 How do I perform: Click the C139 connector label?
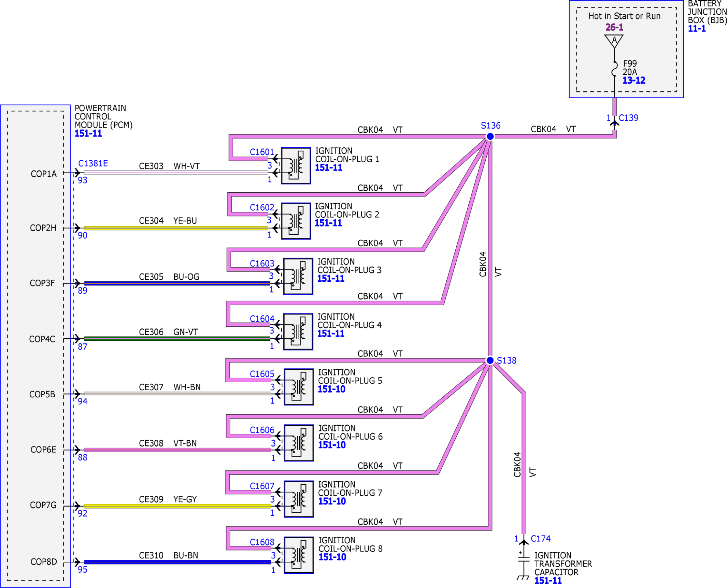click(x=628, y=118)
